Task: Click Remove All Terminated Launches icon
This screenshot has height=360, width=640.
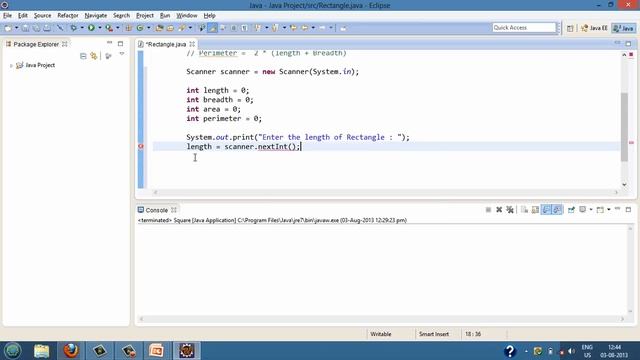Action: pos(510,210)
